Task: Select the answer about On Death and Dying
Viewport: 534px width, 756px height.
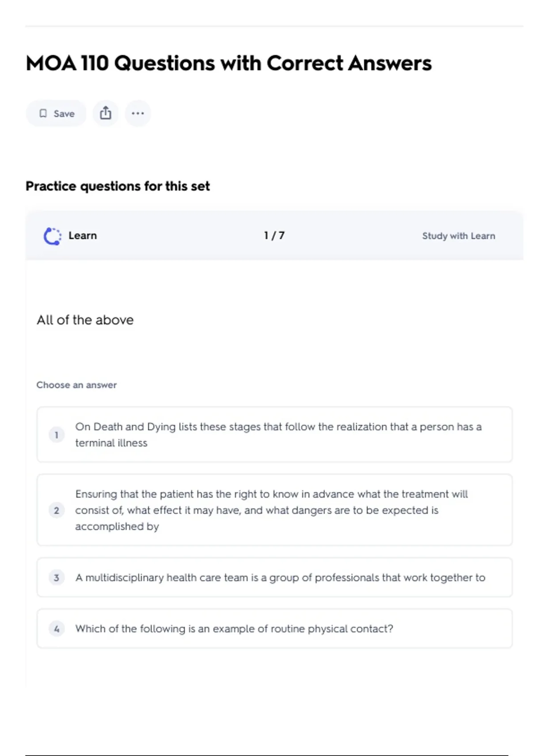Action: pyautogui.click(x=278, y=434)
